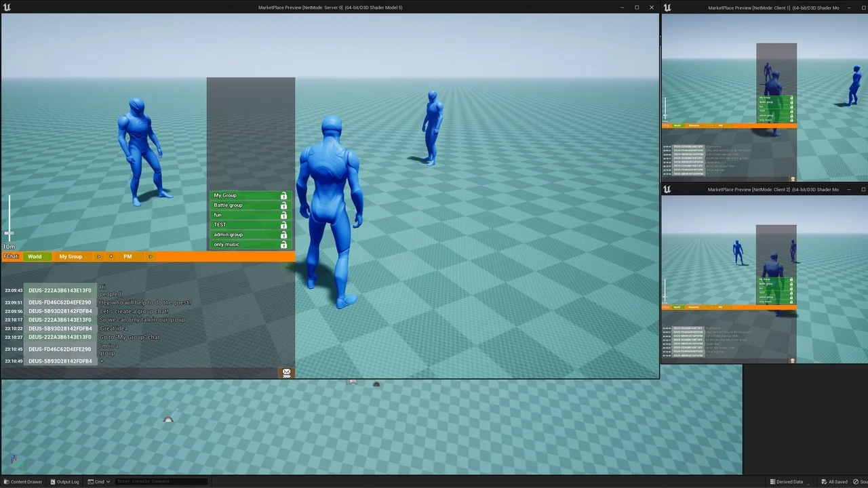Open the Content Drawer
Viewport: 868px width, 488px height.
click(22, 482)
